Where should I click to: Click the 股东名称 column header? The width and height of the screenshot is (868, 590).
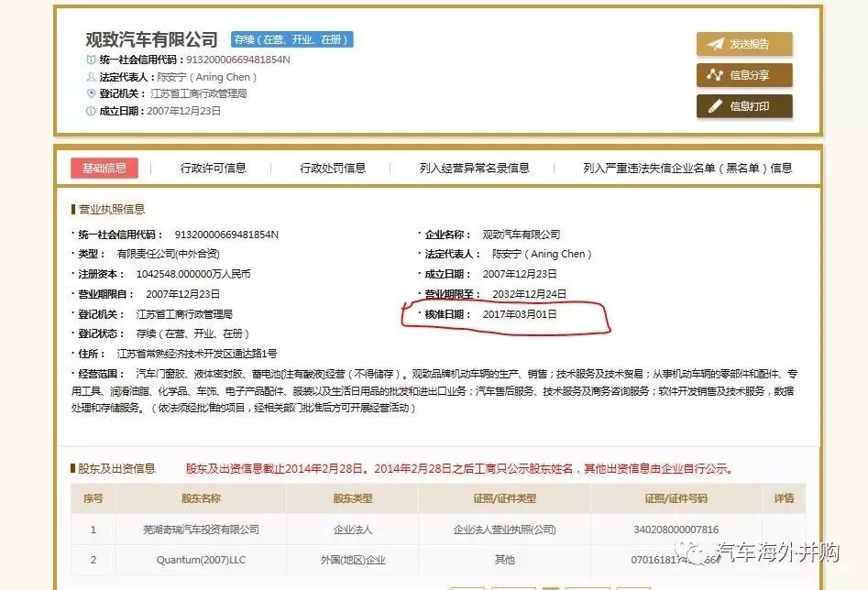[201, 498]
